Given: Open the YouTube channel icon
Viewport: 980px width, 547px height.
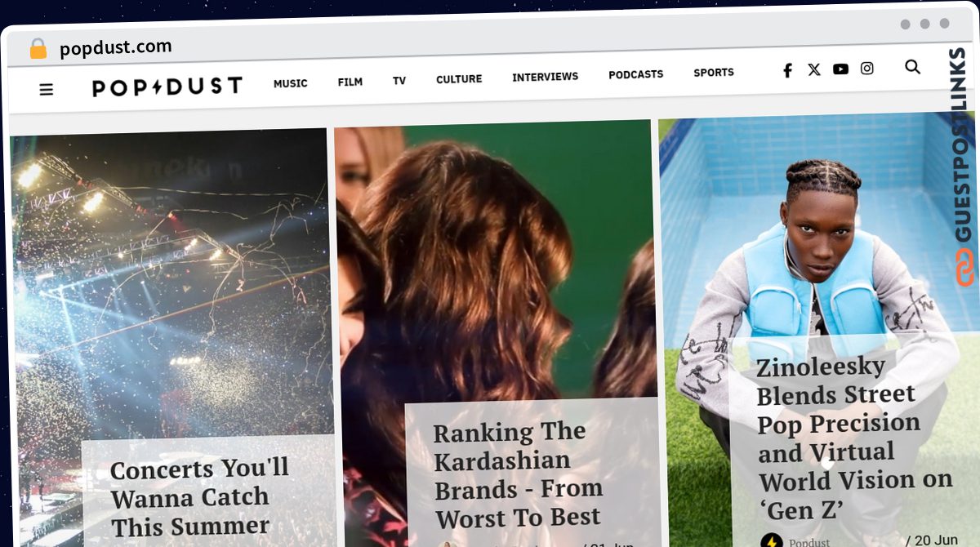Looking at the screenshot, I should tap(840, 69).
